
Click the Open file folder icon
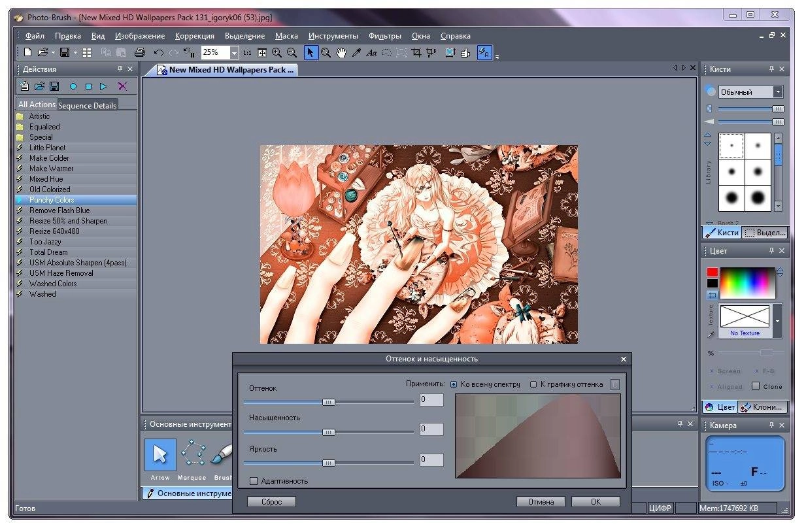point(42,53)
